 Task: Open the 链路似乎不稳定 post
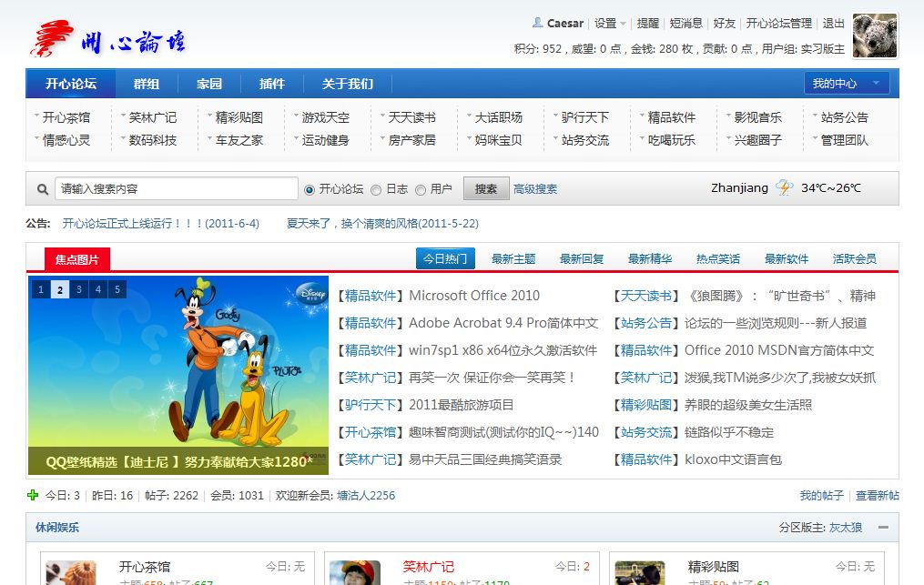[729, 432]
